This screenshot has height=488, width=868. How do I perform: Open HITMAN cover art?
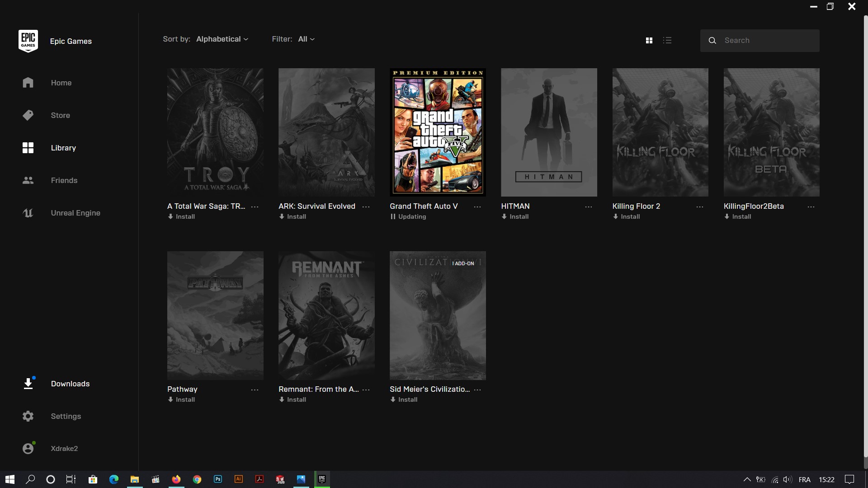(x=549, y=132)
